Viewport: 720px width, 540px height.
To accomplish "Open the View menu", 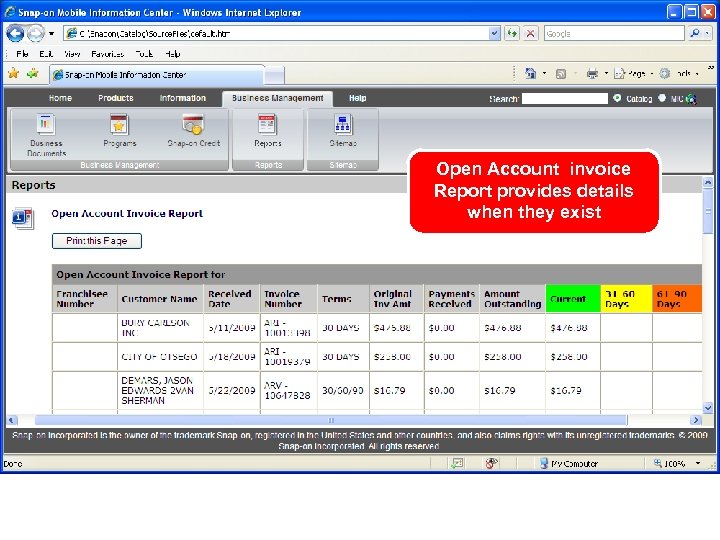I will (72, 54).
